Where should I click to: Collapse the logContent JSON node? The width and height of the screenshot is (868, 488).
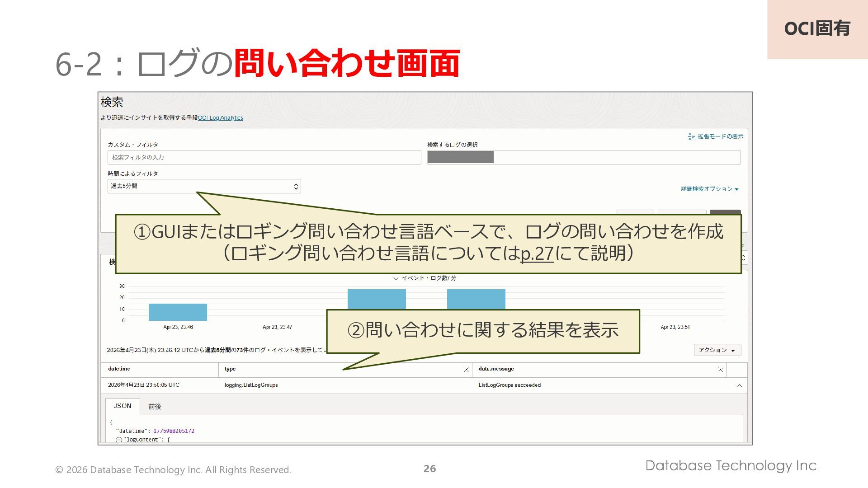(119, 440)
